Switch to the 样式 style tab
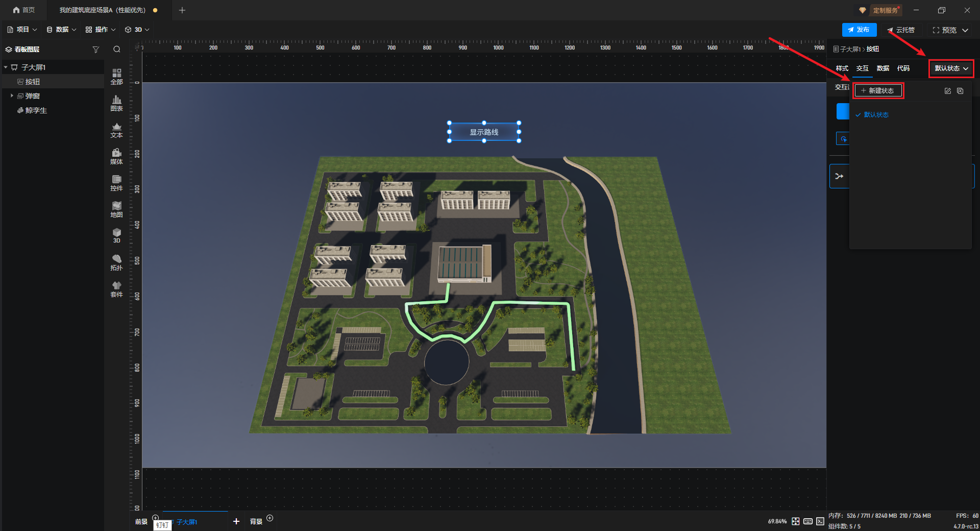The image size is (980, 531). coord(842,68)
